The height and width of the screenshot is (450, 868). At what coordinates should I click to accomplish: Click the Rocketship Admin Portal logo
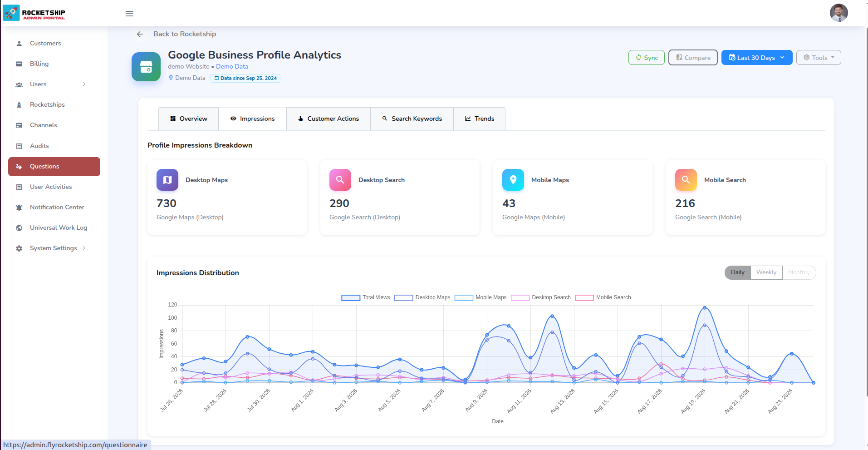[34, 13]
